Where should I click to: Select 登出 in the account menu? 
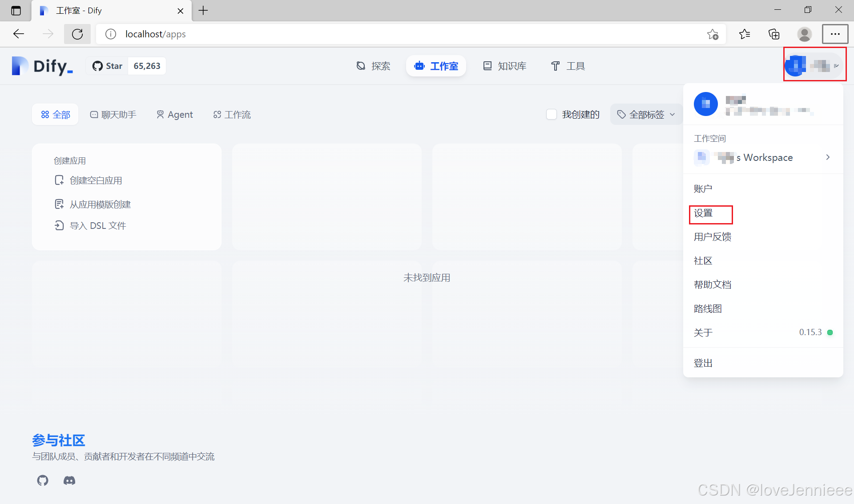point(703,363)
